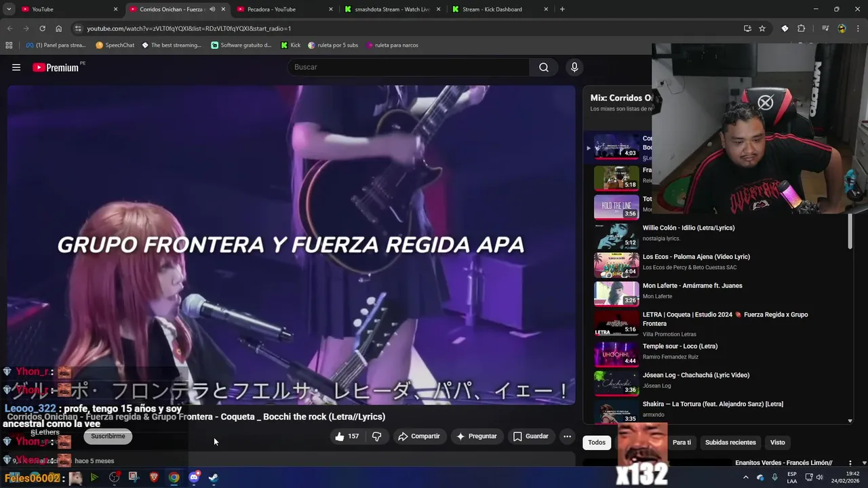Image resolution: width=868 pixels, height=488 pixels.
Task: Start voice search with the microphone icon
Action: [574, 67]
